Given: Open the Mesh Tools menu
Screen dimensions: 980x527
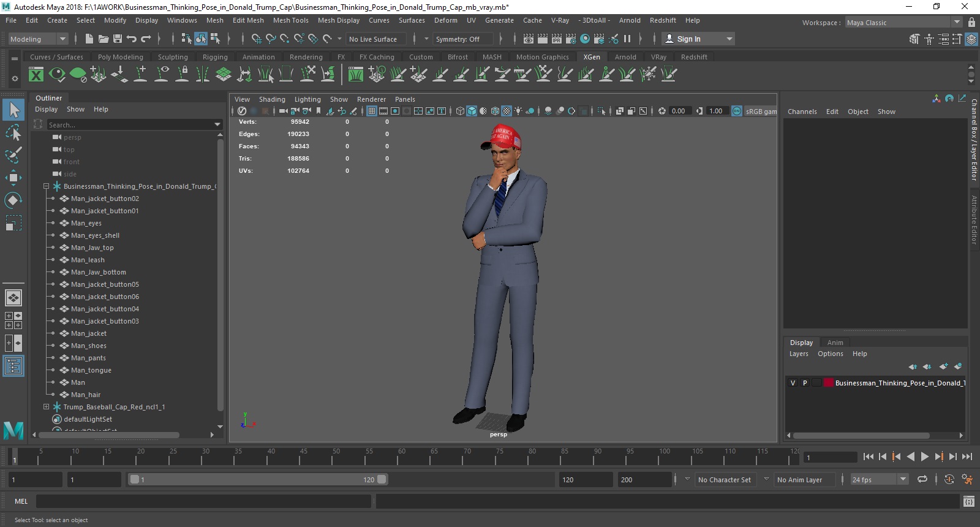Looking at the screenshot, I should tap(290, 20).
